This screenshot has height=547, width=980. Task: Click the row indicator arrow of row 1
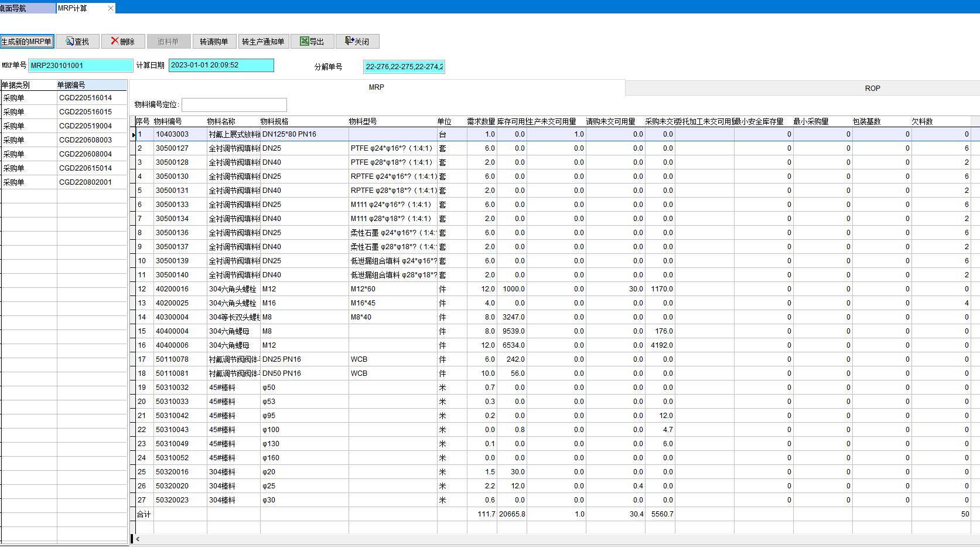(x=133, y=134)
